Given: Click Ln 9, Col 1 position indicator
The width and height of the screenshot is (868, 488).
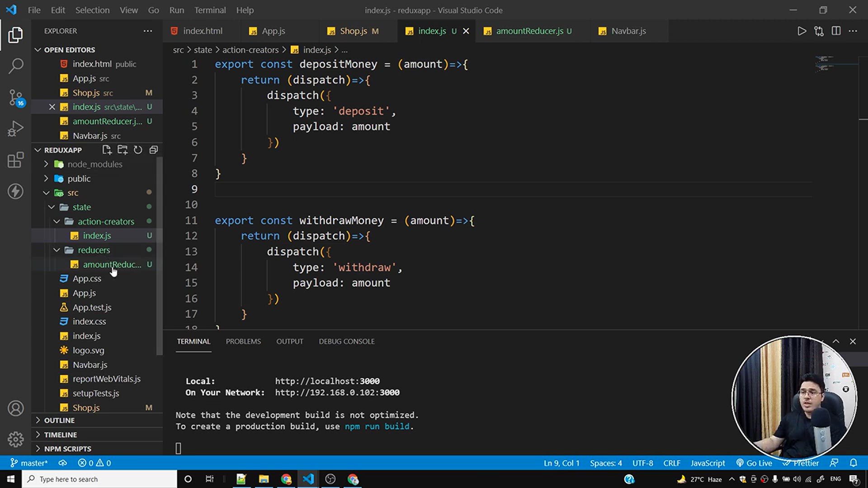Looking at the screenshot, I should 561,463.
